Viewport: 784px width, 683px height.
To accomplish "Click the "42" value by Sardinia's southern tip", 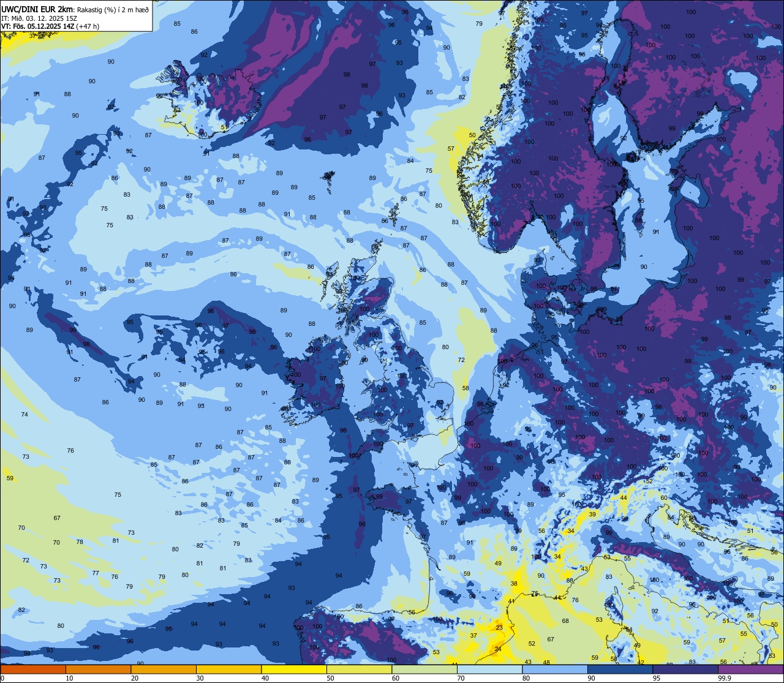I will 641,663.
